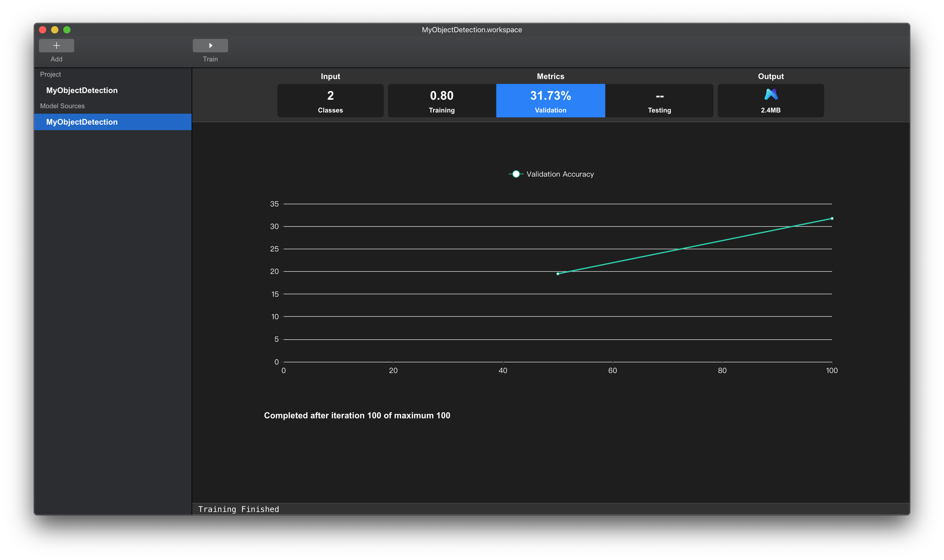
Task: Click the MyObjectDetection workspace title
Action: tap(471, 29)
